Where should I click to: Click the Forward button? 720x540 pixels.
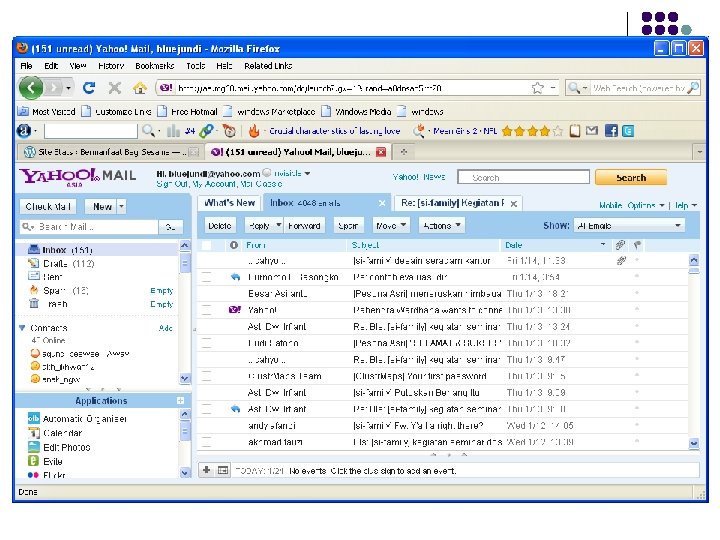click(x=304, y=225)
